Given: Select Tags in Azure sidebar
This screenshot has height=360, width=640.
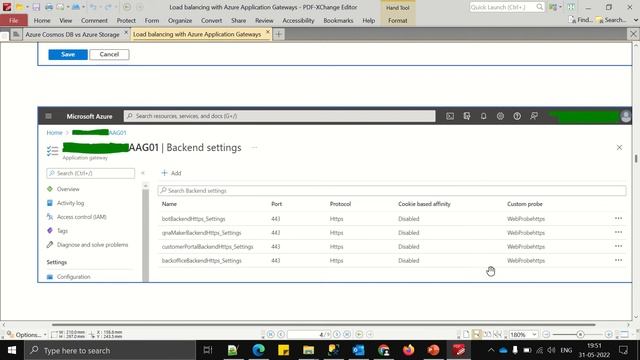Looking at the screenshot, I should tap(62, 231).
